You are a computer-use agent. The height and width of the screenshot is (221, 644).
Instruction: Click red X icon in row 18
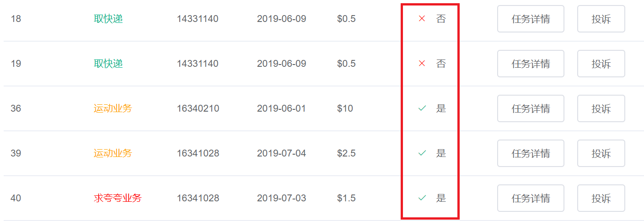click(422, 19)
